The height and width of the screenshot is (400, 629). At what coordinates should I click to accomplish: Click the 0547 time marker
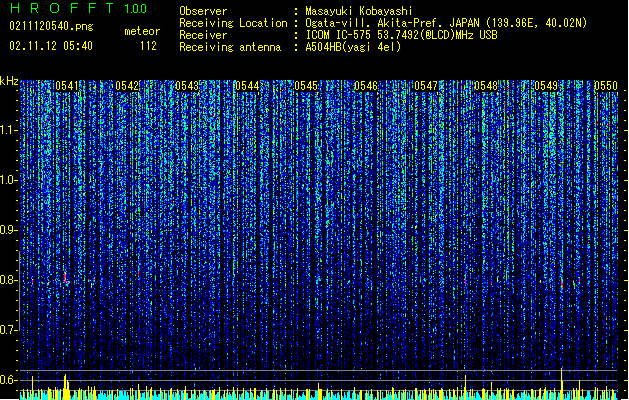[426, 86]
